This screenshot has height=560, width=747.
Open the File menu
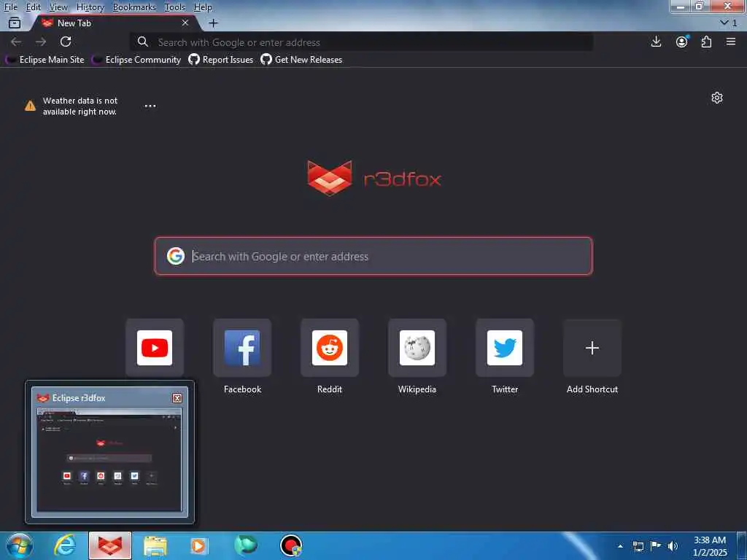[x=10, y=7]
